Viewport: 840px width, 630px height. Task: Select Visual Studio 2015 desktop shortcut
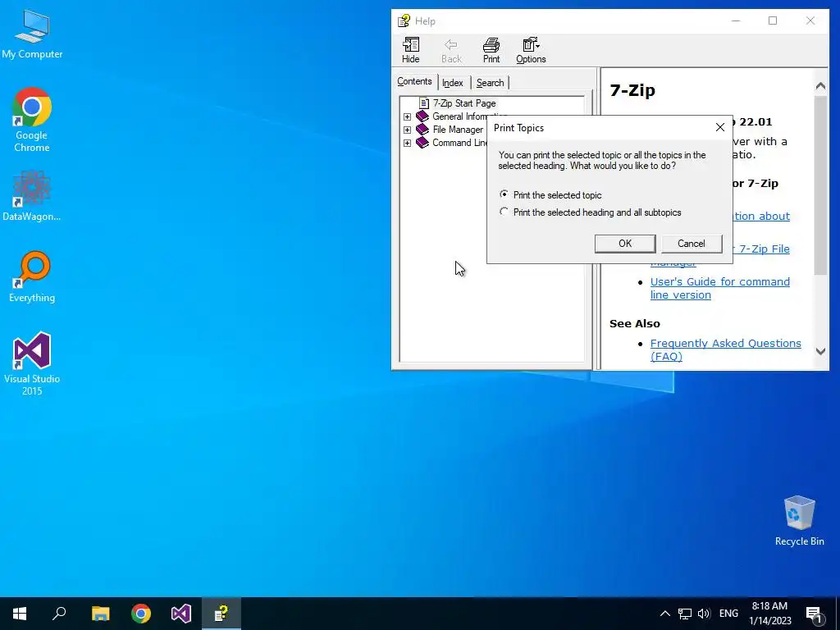coord(32,363)
